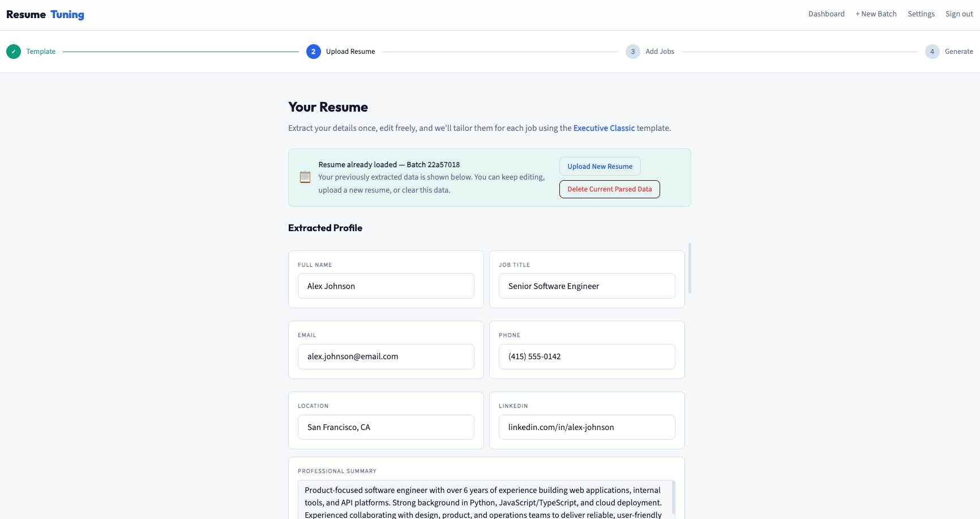Sign out of the account
This screenshot has height=519, width=980.
tap(959, 14)
